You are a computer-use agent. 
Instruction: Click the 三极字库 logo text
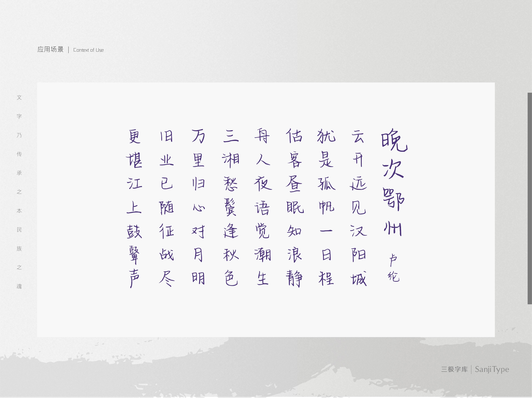(454, 369)
